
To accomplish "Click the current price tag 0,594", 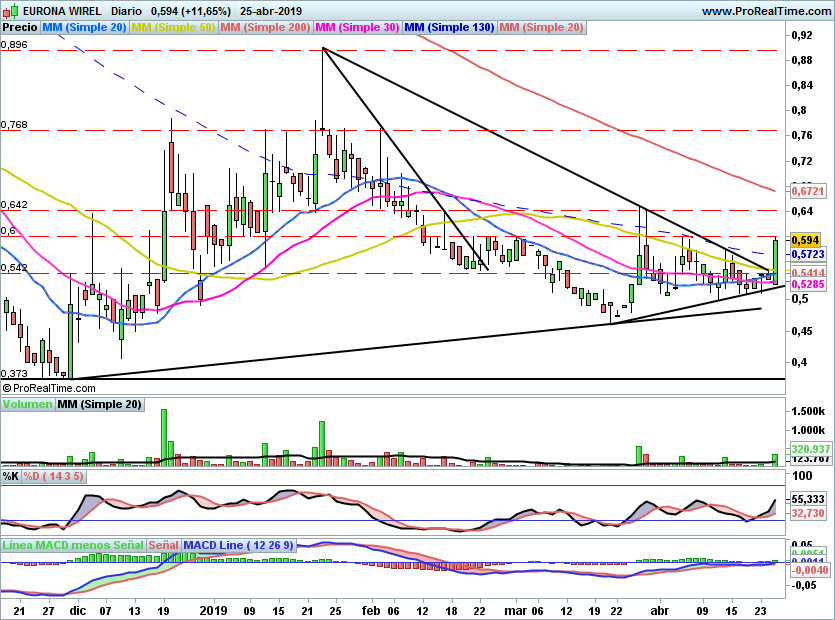I will point(806,240).
